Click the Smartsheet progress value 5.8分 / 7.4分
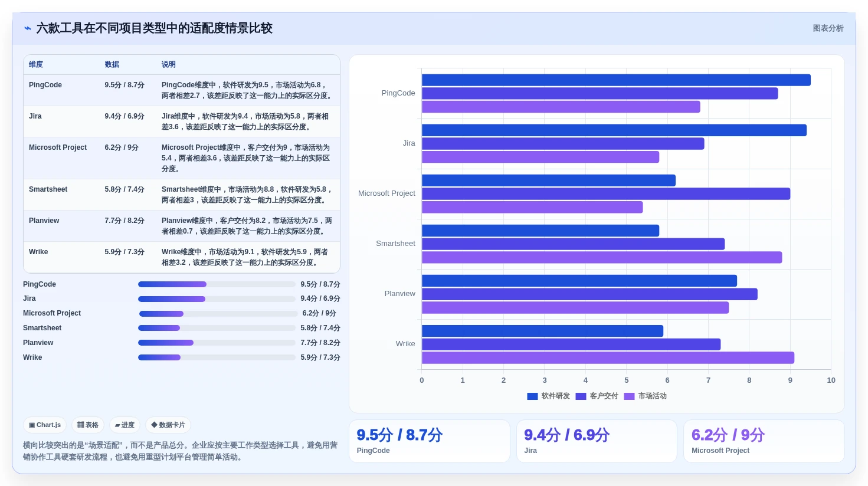 click(x=320, y=328)
